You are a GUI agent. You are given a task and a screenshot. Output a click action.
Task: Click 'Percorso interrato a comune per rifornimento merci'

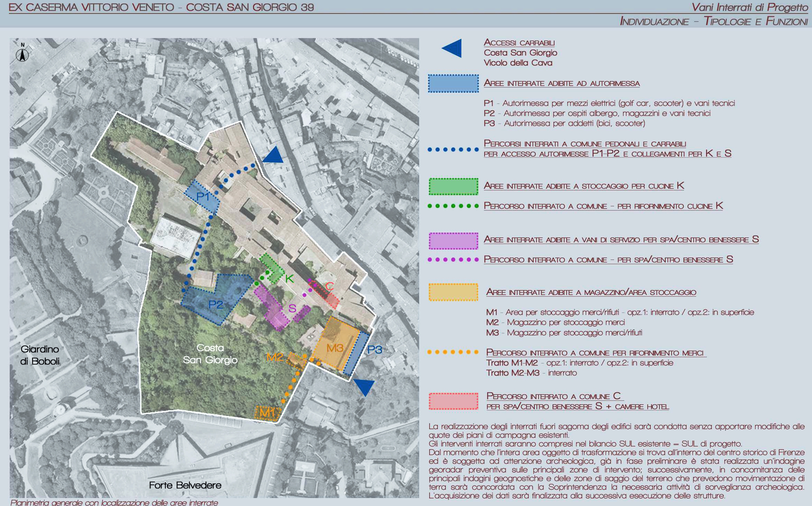pos(595,353)
